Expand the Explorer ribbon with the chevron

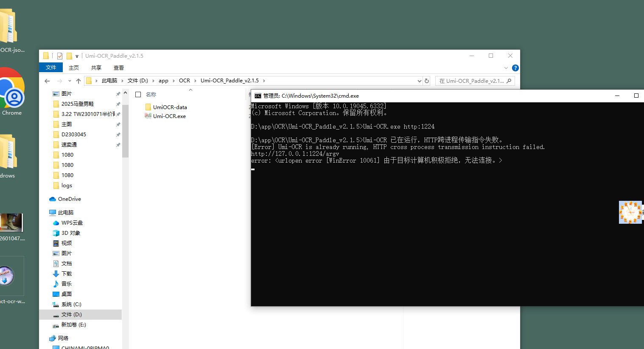click(x=506, y=68)
